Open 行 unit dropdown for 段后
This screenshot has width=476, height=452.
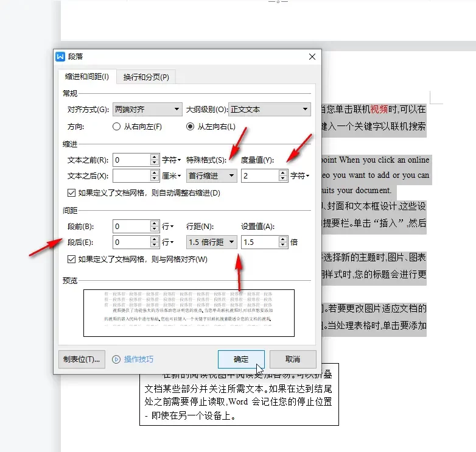pyautogui.click(x=167, y=242)
